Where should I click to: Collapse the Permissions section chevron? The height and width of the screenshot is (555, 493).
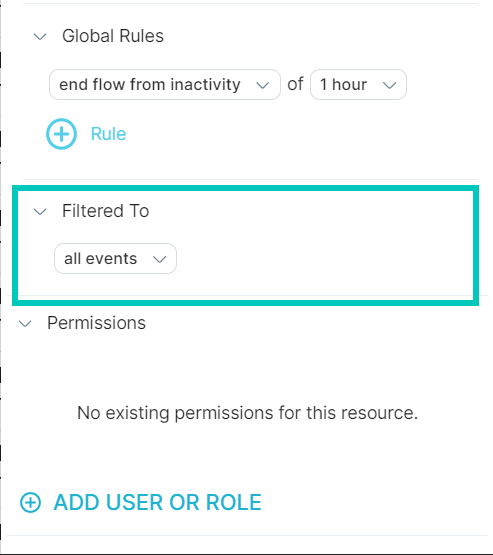click(25, 324)
